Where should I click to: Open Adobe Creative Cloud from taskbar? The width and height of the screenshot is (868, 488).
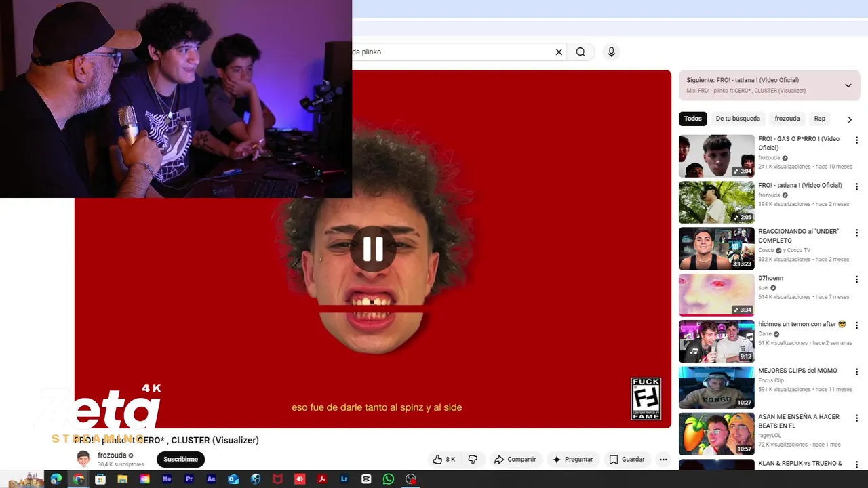tap(144, 479)
